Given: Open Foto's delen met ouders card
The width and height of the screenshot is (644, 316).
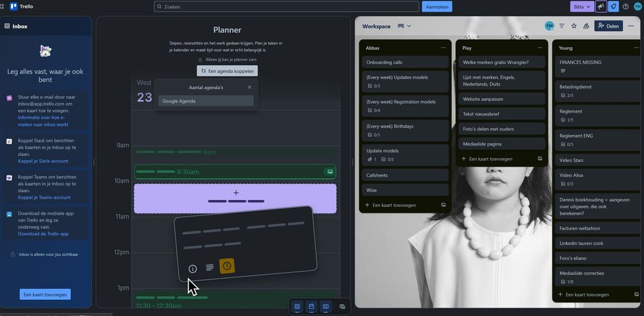Looking at the screenshot, I should 502,129.
